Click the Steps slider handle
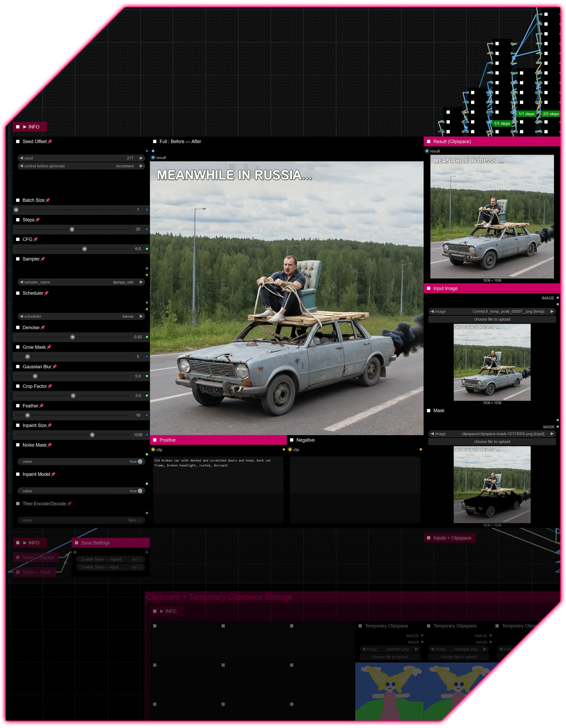566x728 pixels. click(x=72, y=229)
